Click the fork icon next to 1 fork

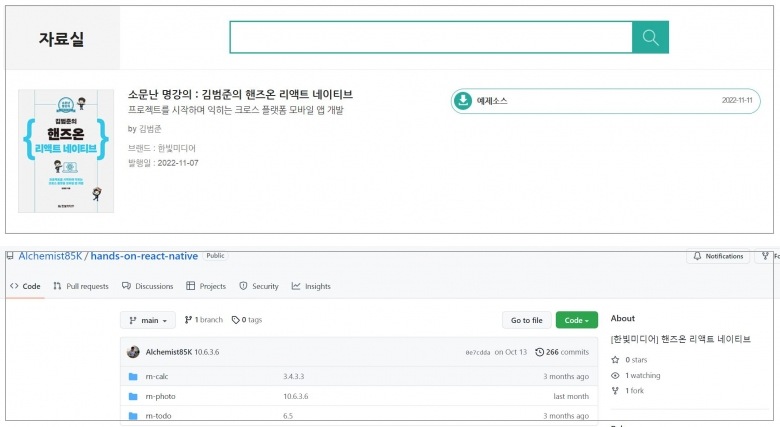point(615,391)
